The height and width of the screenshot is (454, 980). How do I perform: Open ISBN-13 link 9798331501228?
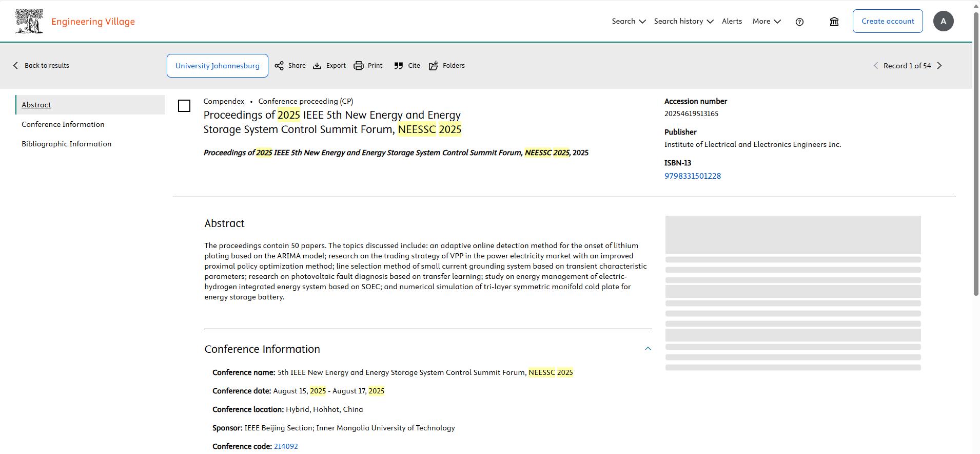point(692,176)
